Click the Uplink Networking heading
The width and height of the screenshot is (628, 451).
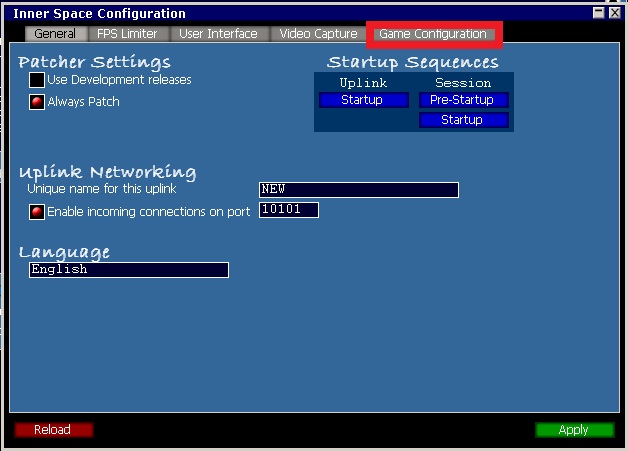coord(108,172)
